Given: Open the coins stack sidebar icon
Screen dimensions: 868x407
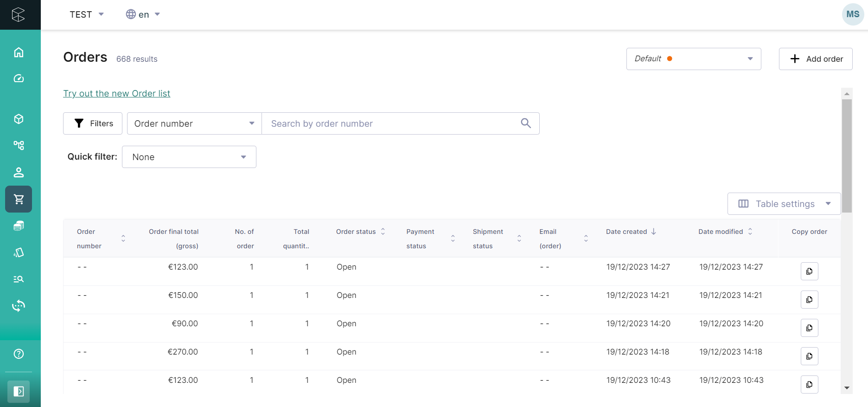Looking at the screenshot, I should 19,226.
